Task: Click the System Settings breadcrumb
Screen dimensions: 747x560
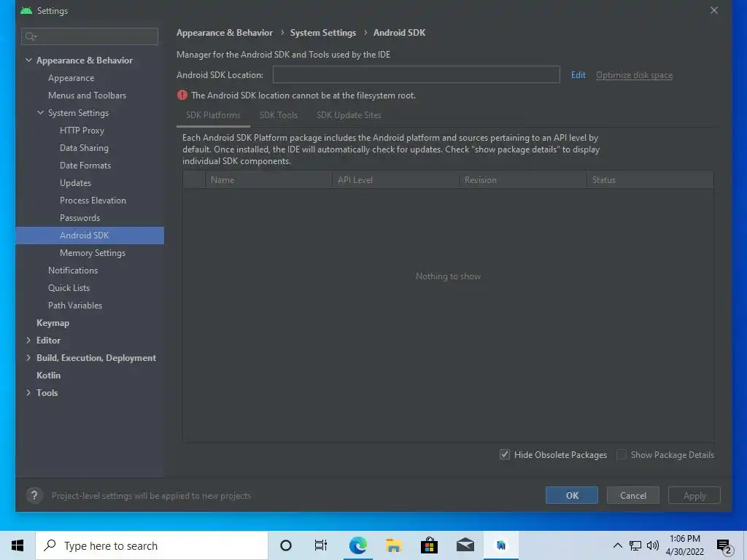Action: [323, 33]
